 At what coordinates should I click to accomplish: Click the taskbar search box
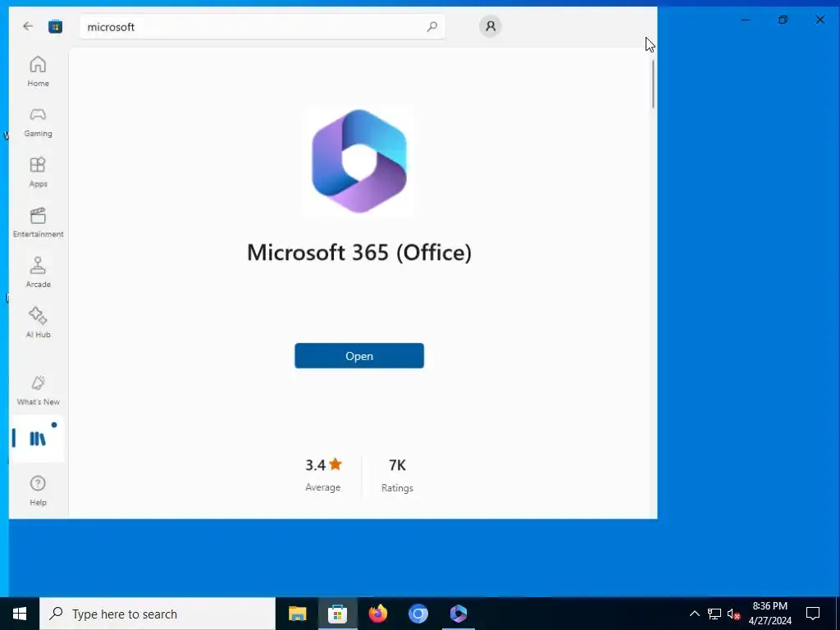(157, 614)
